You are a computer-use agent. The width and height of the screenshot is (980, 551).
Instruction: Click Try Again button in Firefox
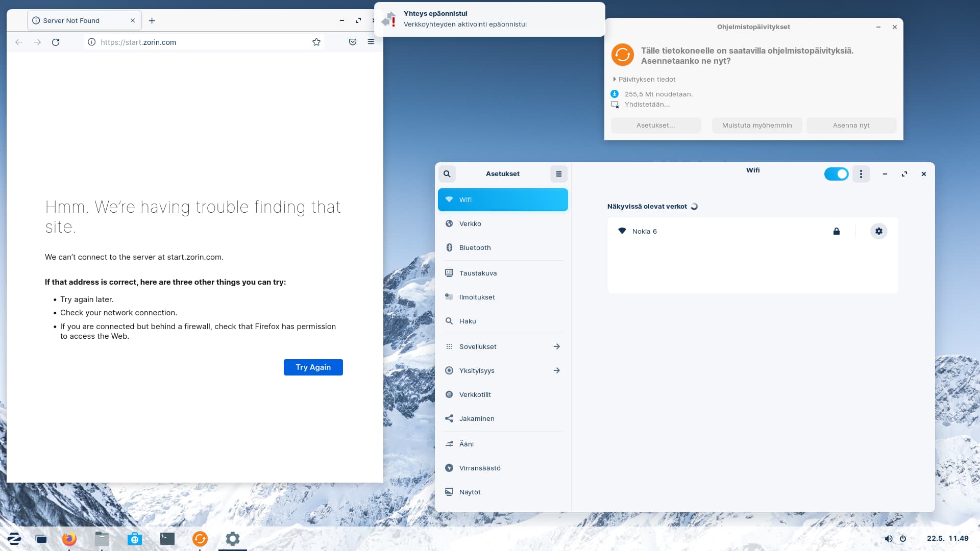click(313, 367)
